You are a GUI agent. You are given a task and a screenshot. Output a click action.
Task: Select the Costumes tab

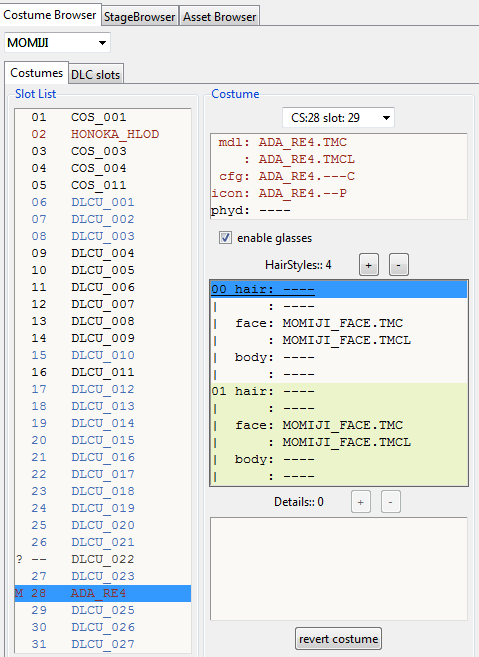[36, 73]
